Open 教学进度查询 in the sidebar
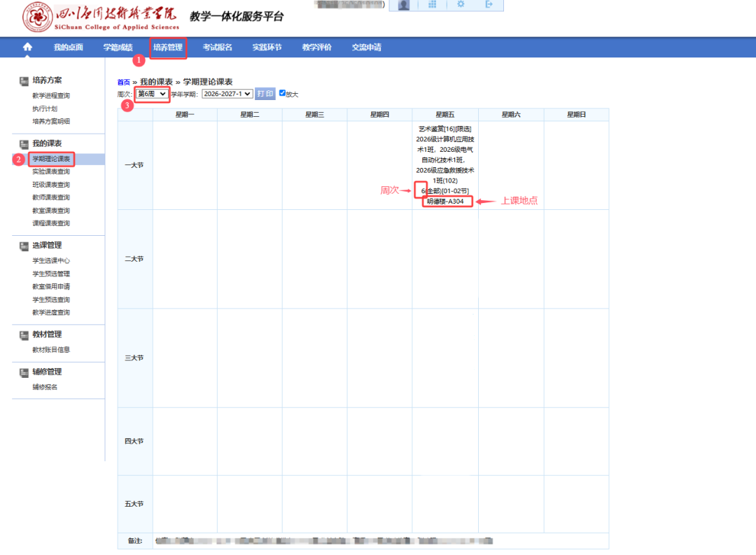The image size is (756, 555). [51, 312]
